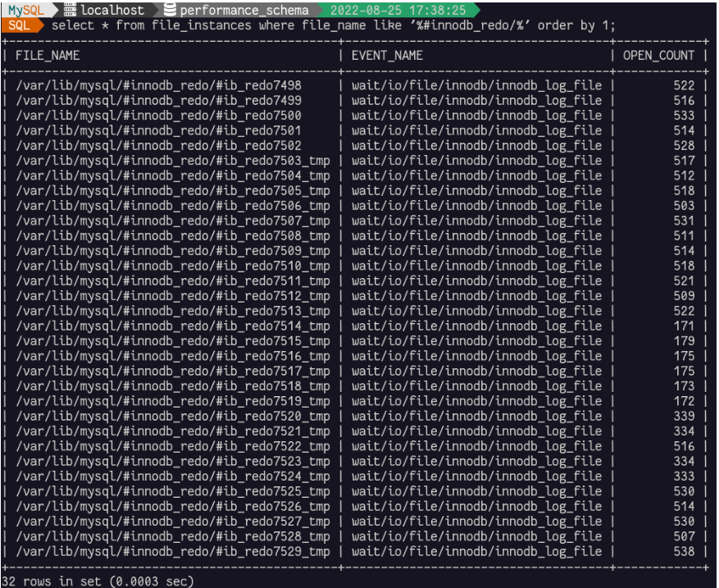The height and width of the screenshot is (588, 719).
Task: Click file name #ib_redo7529_tmp
Action: click(x=173, y=552)
